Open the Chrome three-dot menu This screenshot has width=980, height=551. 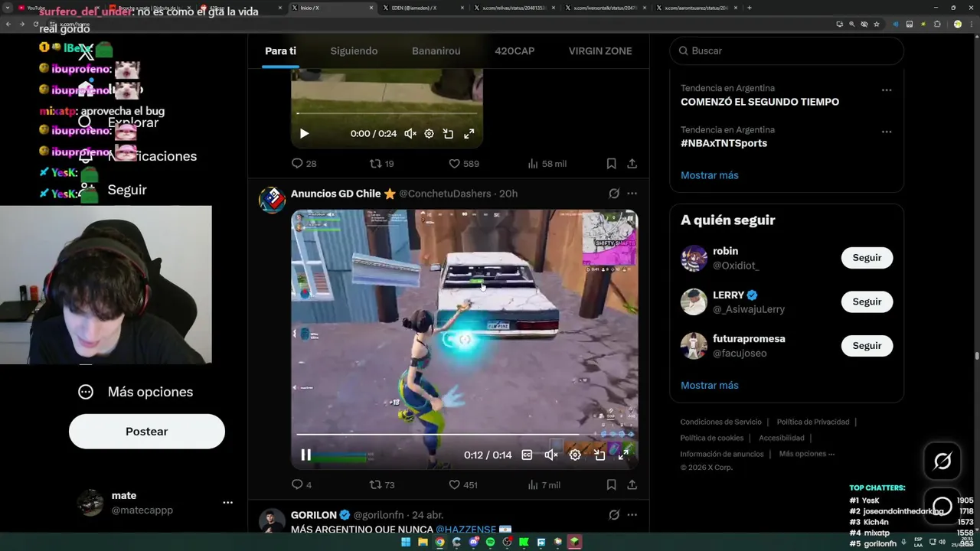(x=971, y=24)
